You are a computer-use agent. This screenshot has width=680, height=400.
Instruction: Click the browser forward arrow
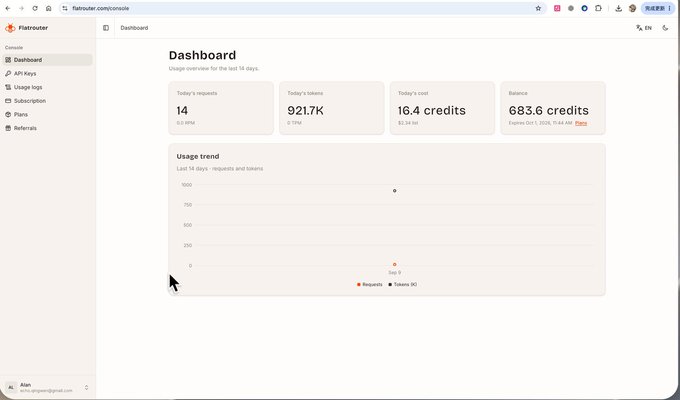coord(21,8)
